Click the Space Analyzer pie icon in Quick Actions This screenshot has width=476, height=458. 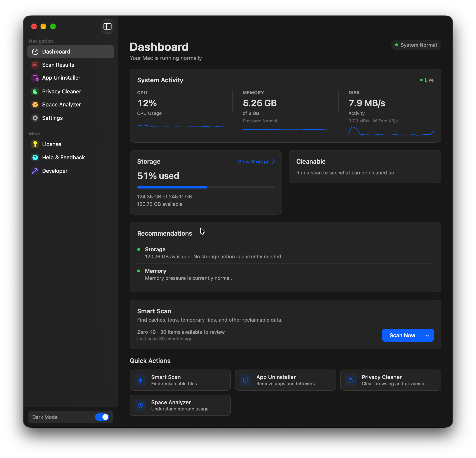140,405
